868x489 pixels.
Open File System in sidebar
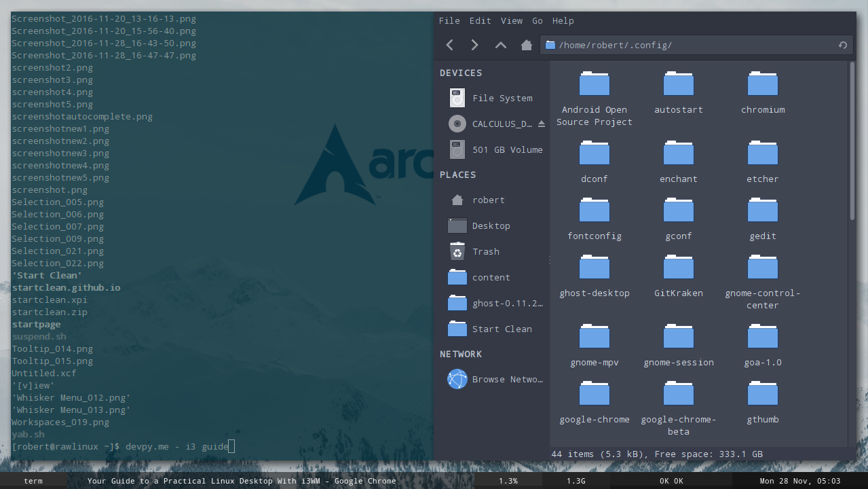pos(502,98)
